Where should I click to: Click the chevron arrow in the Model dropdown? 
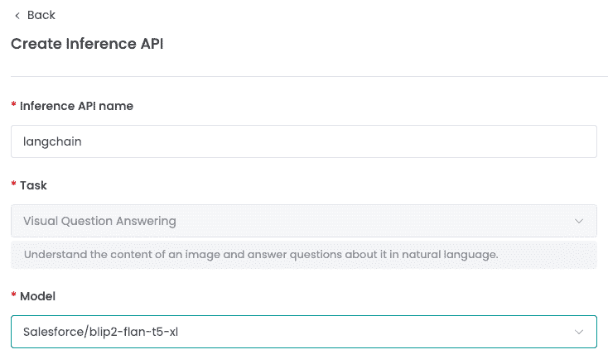[x=578, y=333]
